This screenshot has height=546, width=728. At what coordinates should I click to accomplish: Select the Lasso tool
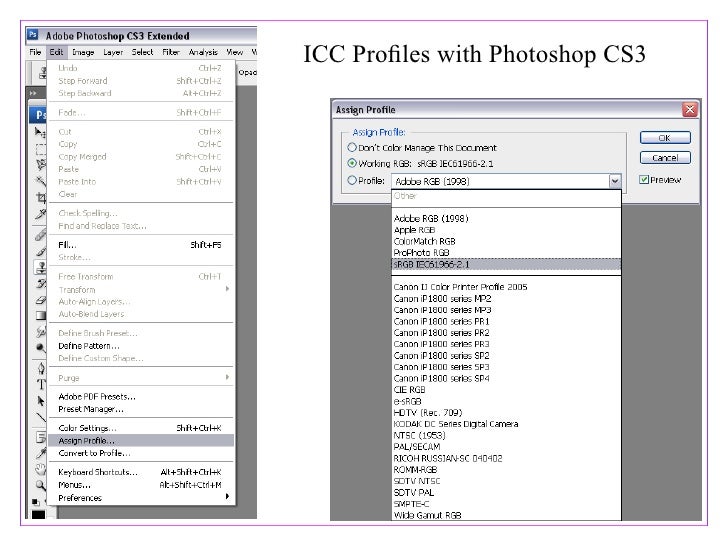[x=40, y=164]
